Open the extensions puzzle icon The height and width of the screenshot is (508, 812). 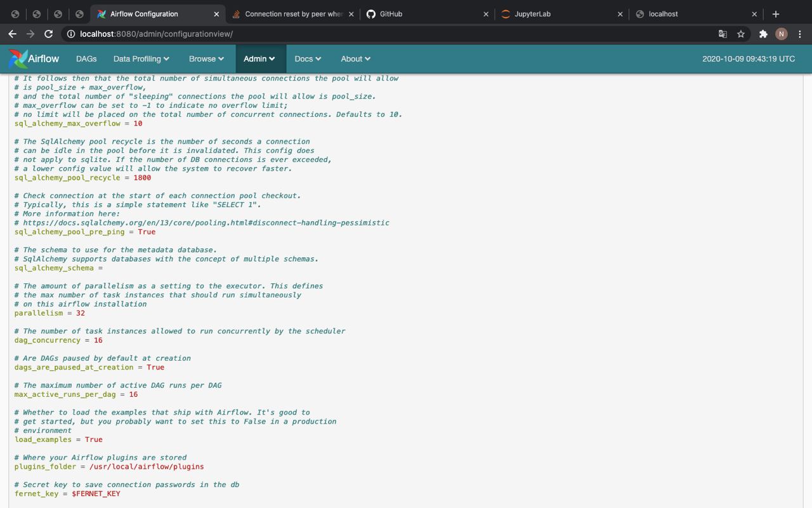pos(763,34)
